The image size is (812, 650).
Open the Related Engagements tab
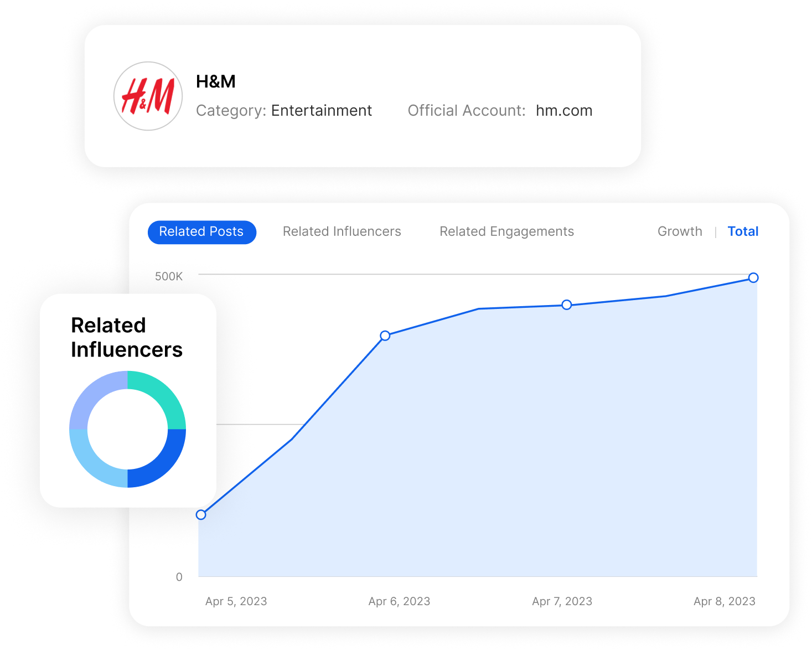click(x=506, y=232)
